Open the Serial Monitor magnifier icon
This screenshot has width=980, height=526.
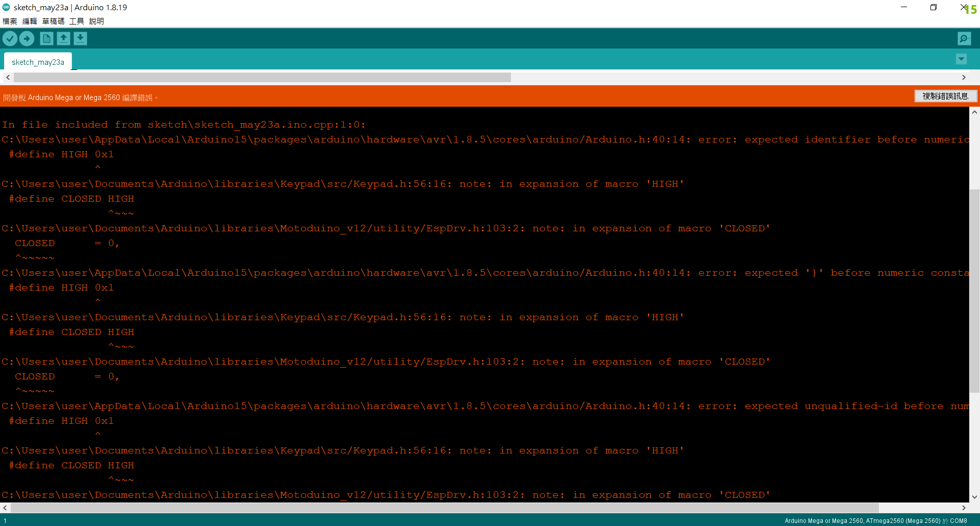pyautogui.click(x=964, y=39)
